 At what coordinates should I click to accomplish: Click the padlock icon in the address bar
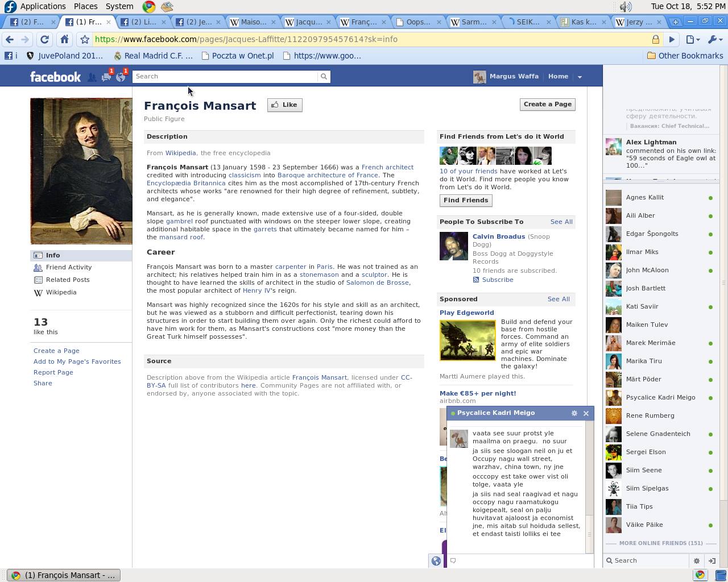tap(655, 39)
